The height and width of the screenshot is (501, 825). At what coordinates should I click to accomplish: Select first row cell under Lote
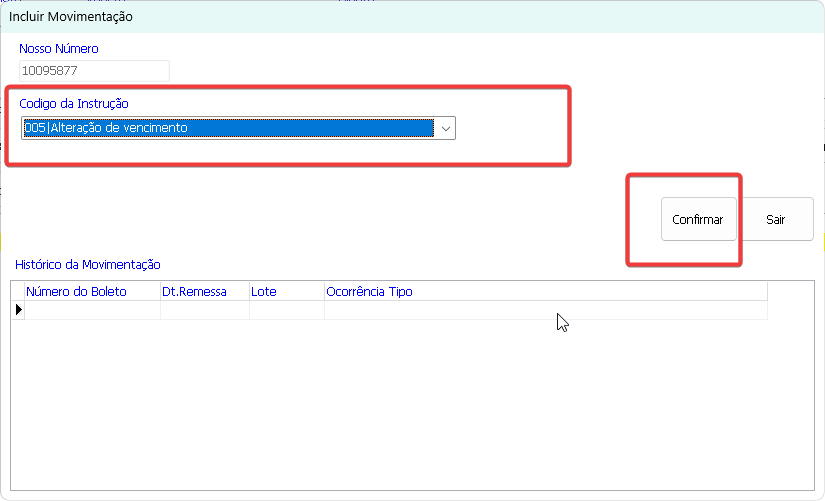click(x=286, y=311)
